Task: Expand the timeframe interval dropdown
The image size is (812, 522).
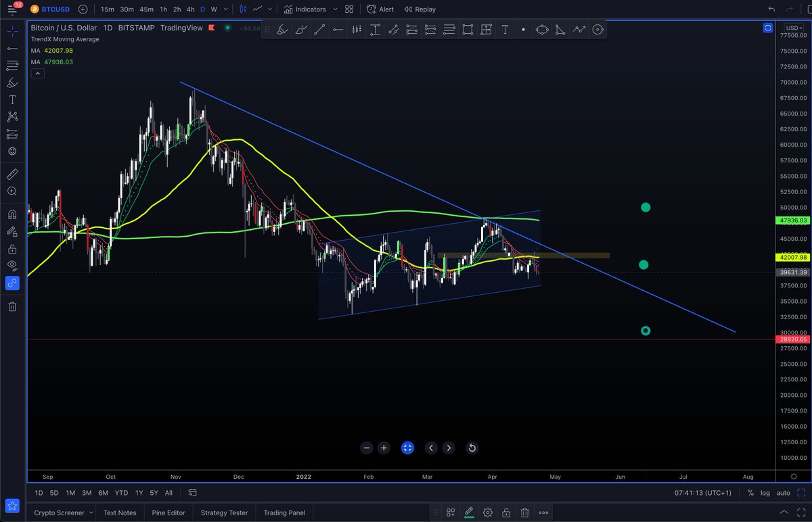Action: [x=225, y=9]
